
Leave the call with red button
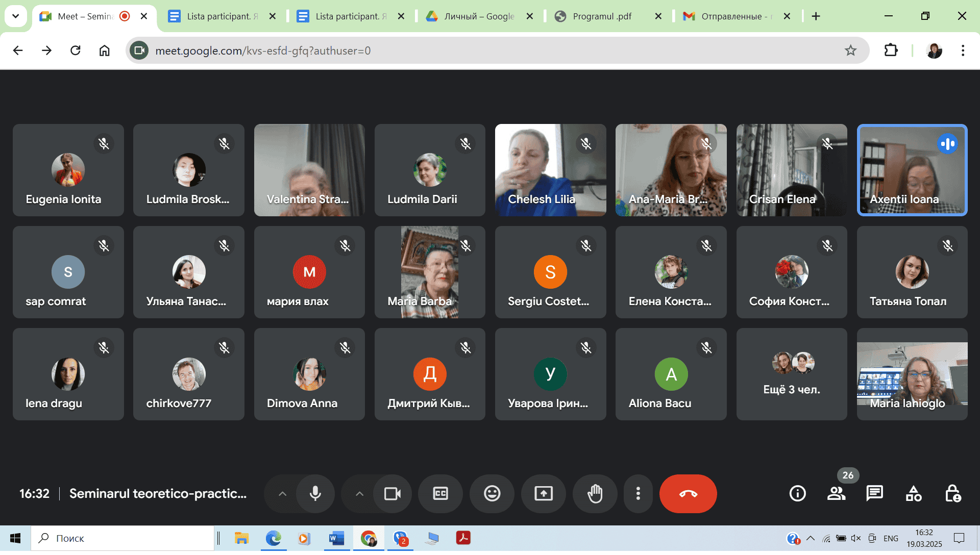pos(688,494)
